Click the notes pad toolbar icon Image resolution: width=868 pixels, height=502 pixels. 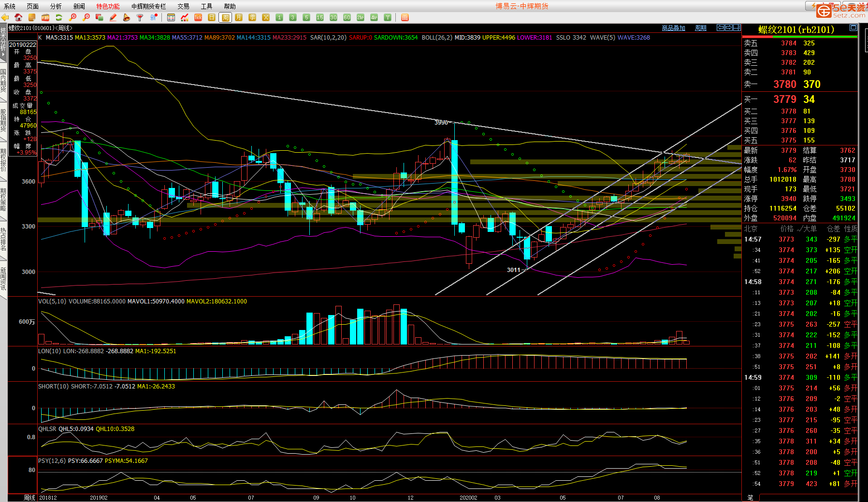coord(32,17)
